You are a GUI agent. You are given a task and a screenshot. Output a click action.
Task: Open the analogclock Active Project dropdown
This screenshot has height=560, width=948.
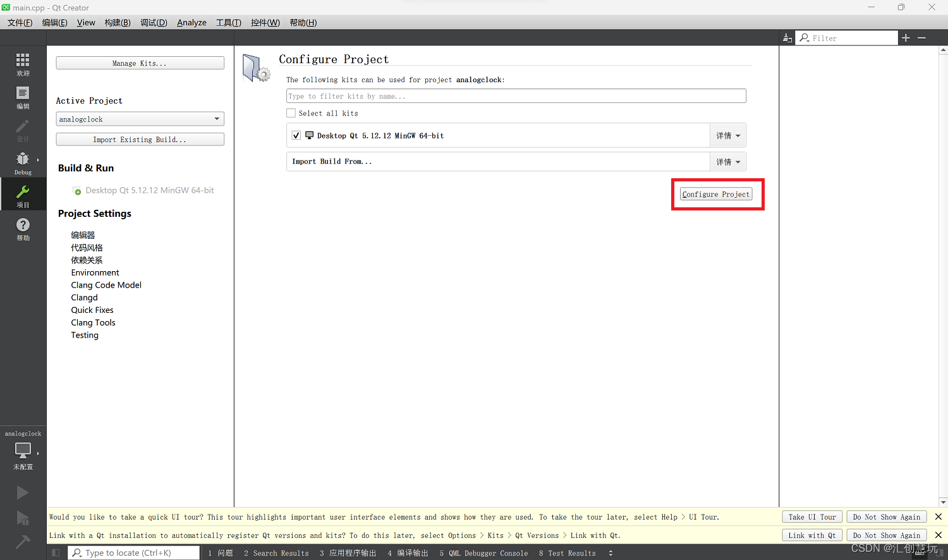tap(140, 119)
